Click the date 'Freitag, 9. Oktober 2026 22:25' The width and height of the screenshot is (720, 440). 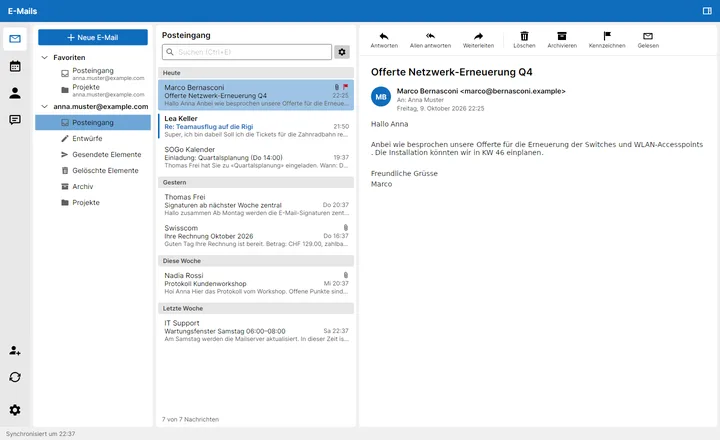pos(440,108)
